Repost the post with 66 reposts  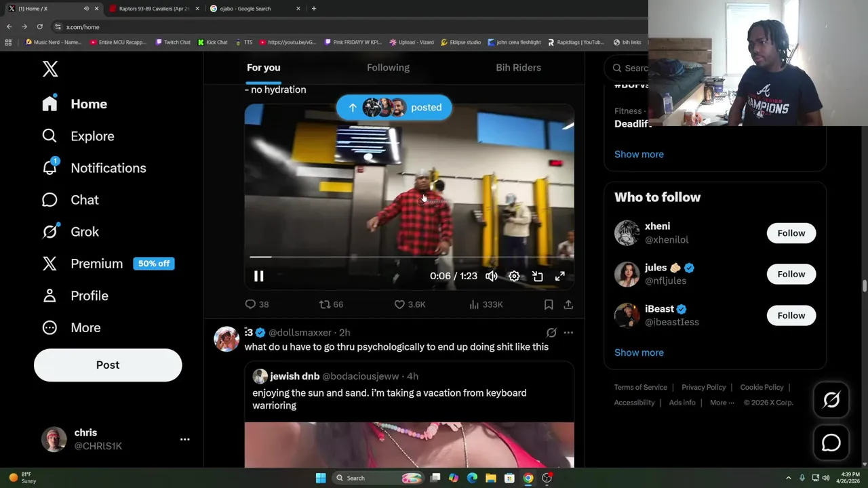click(331, 304)
